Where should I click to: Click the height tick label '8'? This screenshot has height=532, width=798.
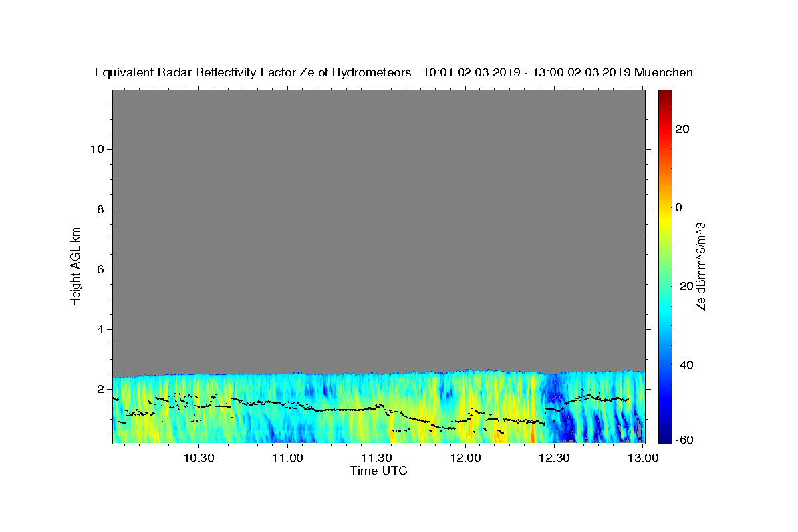click(100, 209)
